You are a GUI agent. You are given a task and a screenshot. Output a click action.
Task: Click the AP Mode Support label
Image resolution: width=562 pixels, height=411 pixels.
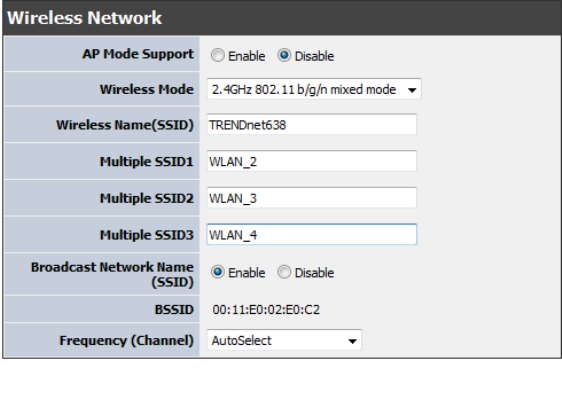pos(138,54)
